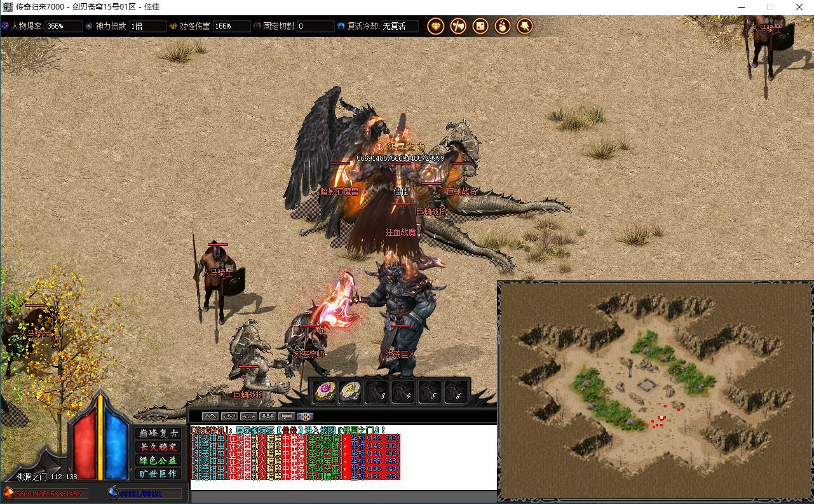Click the second chat channel button with arrow
The image size is (814, 504).
(x=229, y=416)
